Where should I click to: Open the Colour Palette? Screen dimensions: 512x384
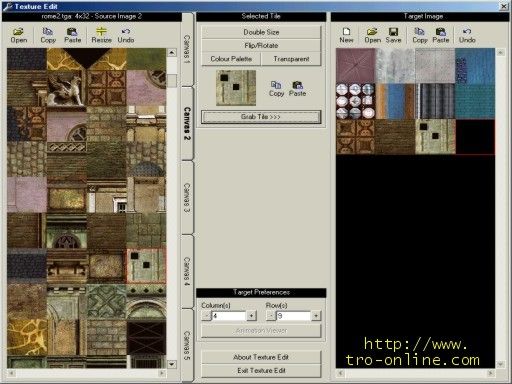pyautogui.click(x=231, y=59)
